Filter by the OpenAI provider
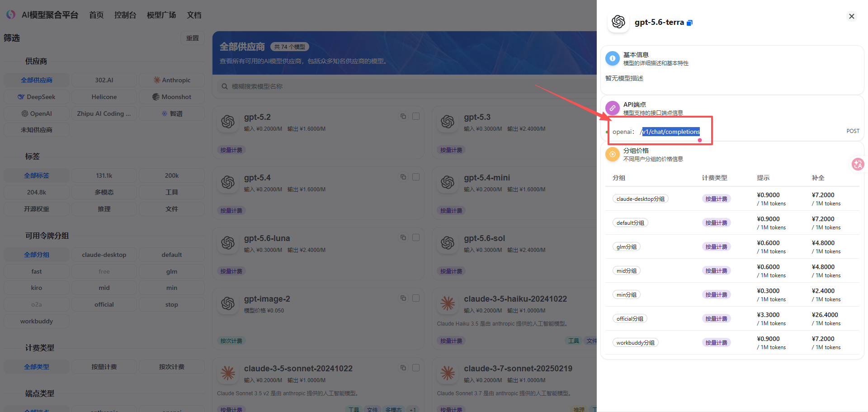 (x=37, y=114)
